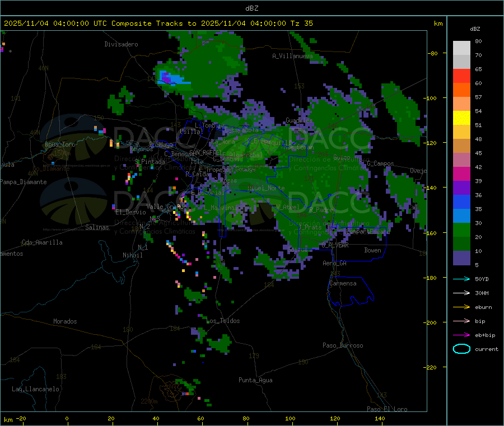Click the 65 dBZ red color swatch
504x426 pixels.
461,76
